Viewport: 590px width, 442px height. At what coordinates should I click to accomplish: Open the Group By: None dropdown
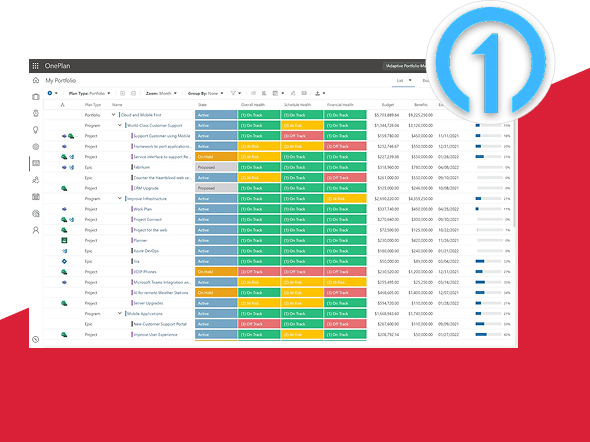(206, 93)
